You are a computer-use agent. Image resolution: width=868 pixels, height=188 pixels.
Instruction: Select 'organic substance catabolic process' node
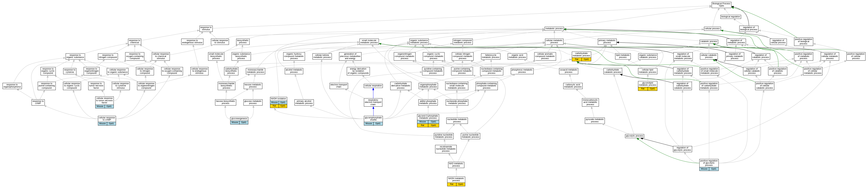648,56
